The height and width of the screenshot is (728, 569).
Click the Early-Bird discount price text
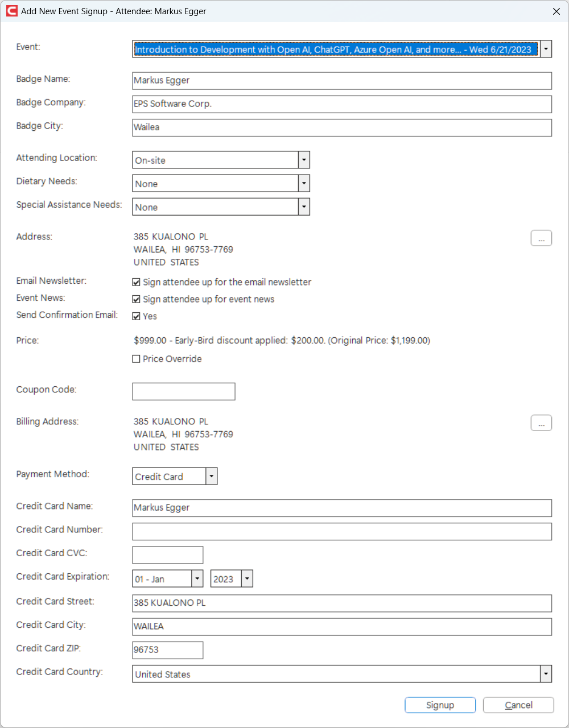click(x=282, y=341)
